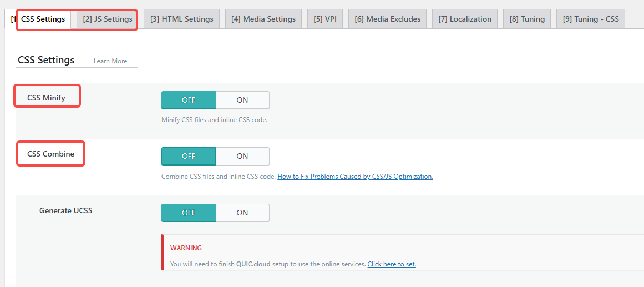
Task: Switch to the Media Excludes tab
Action: point(387,19)
